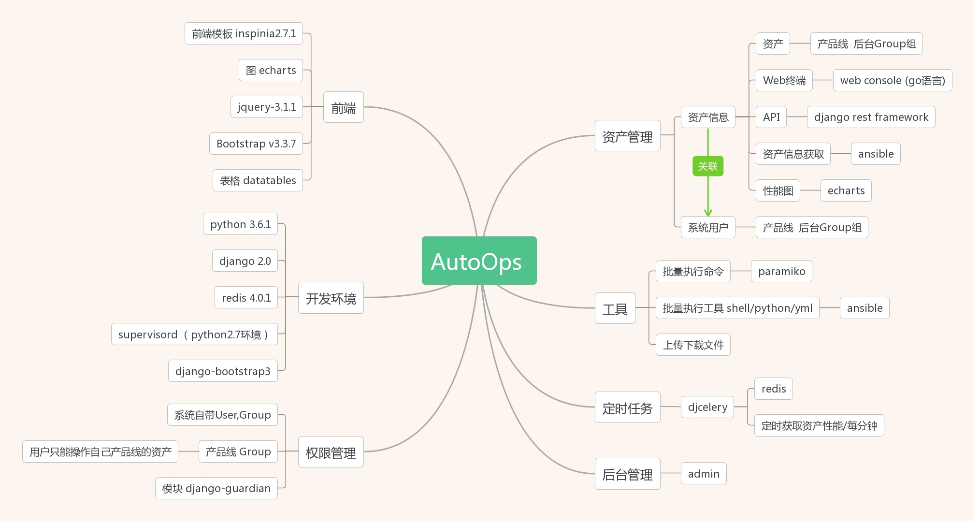980x524 pixels.
Task: Select the 资产 node under 资产信息
Action: click(773, 44)
